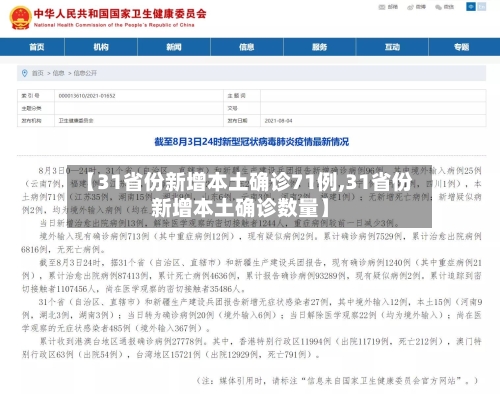Go to 信息公开 in the breadcrumb
The image size is (500, 394).
click(85, 73)
